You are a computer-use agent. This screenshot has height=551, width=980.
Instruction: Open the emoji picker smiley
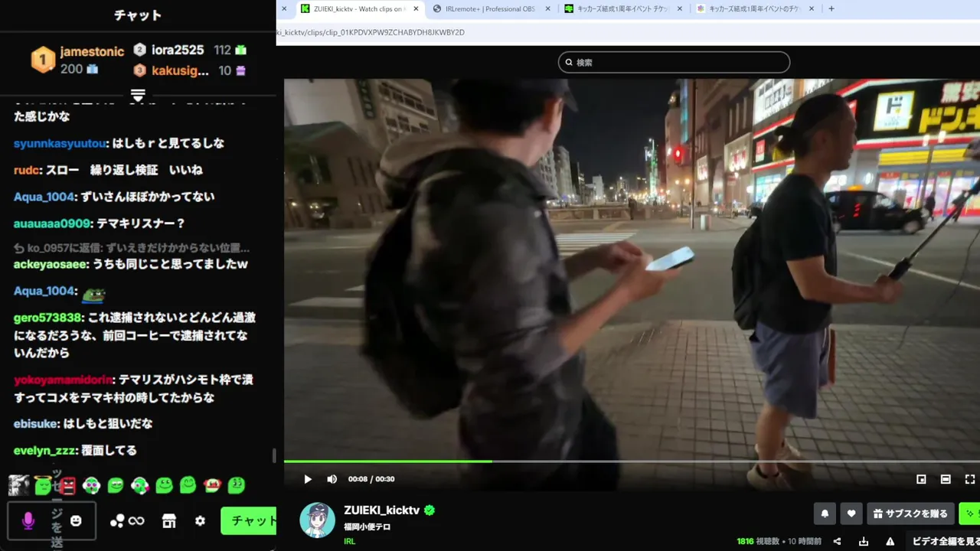76,520
